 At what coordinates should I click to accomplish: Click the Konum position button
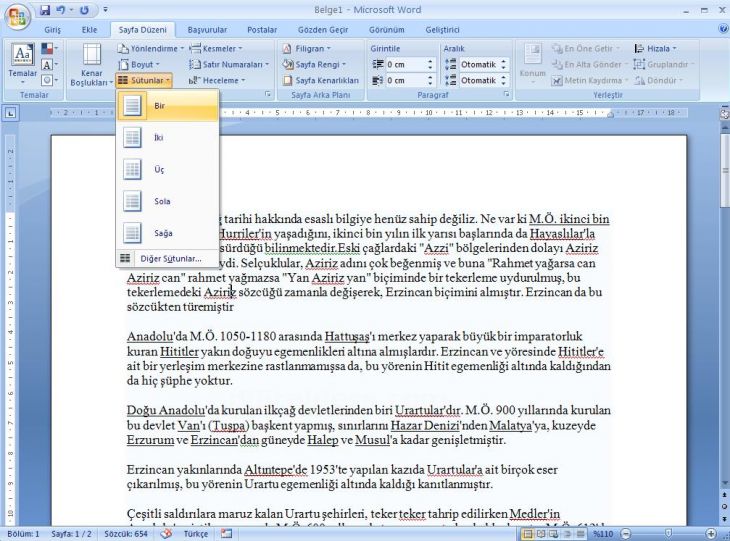tap(533, 64)
